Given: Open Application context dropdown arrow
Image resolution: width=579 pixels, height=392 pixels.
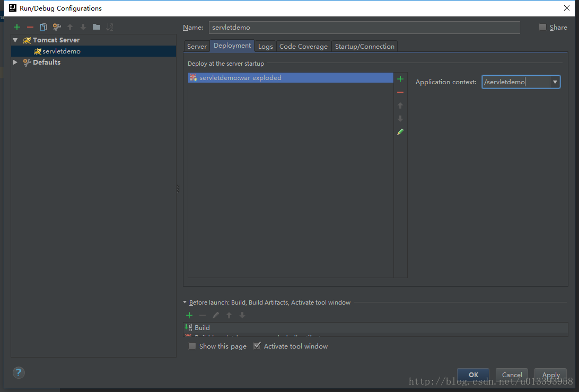Looking at the screenshot, I should point(555,82).
